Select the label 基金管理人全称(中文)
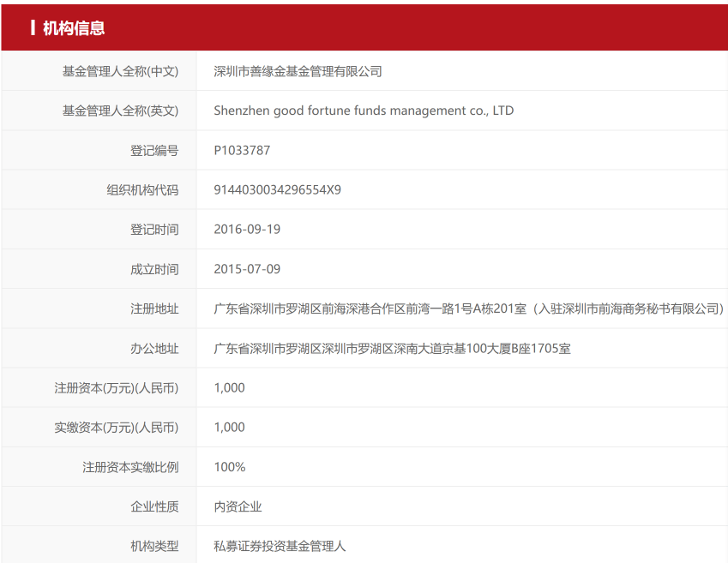 [x=121, y=71]
